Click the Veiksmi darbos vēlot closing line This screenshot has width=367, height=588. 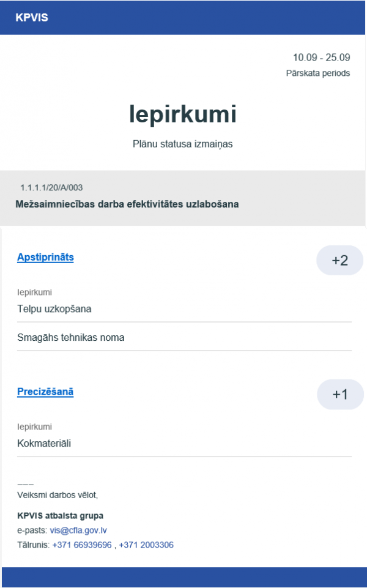(57, 494)
